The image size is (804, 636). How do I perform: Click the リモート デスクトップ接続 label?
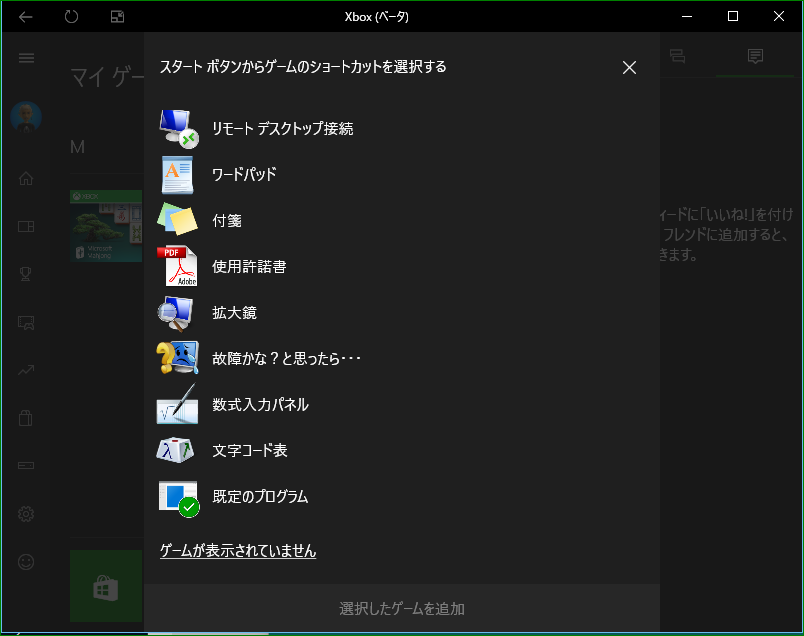[x=283, y=129]
